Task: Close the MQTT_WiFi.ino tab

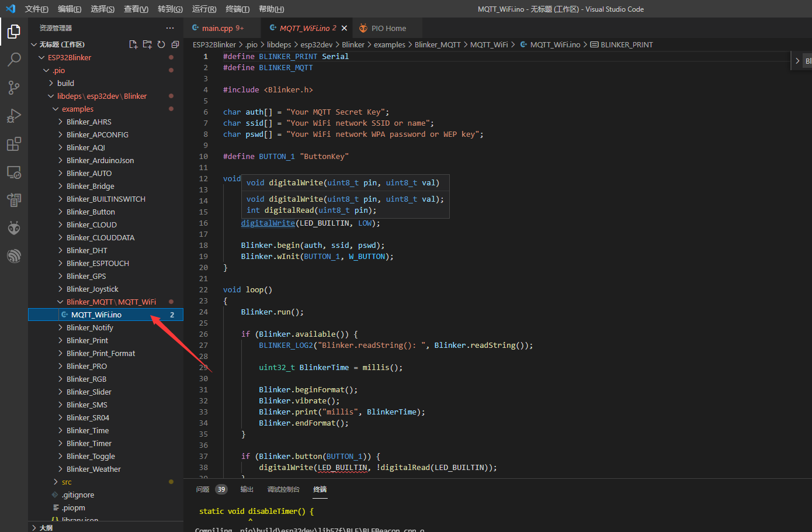Action: (x=344, y=28)
